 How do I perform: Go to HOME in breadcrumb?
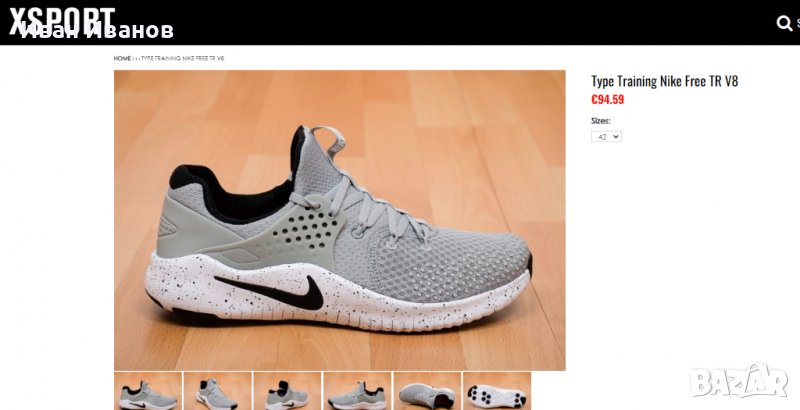122,59
